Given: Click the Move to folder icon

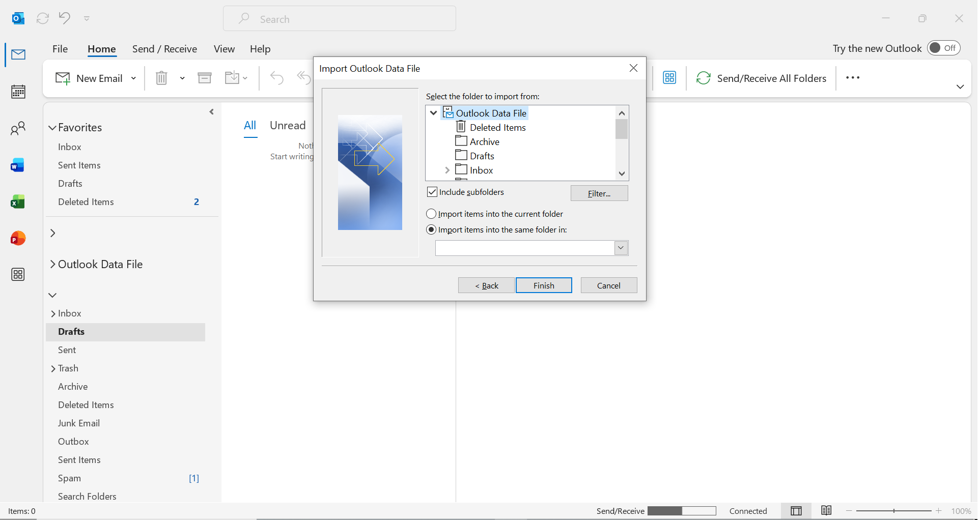Looking at the screenshot, I should coord(232,78).
